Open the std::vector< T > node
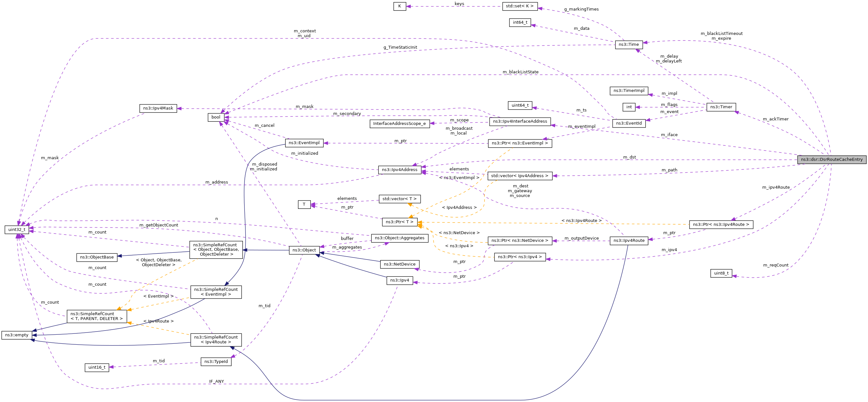This screenshot has width=868, height=402. point(400,199)
